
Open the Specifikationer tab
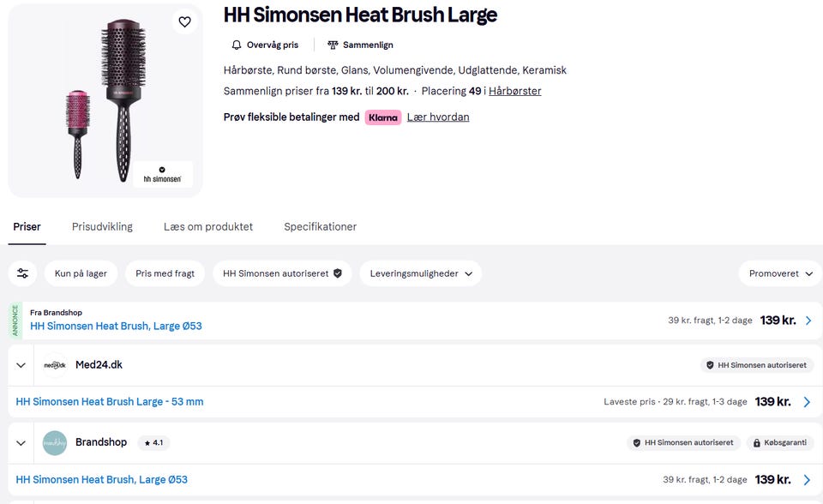pos(321,227)
